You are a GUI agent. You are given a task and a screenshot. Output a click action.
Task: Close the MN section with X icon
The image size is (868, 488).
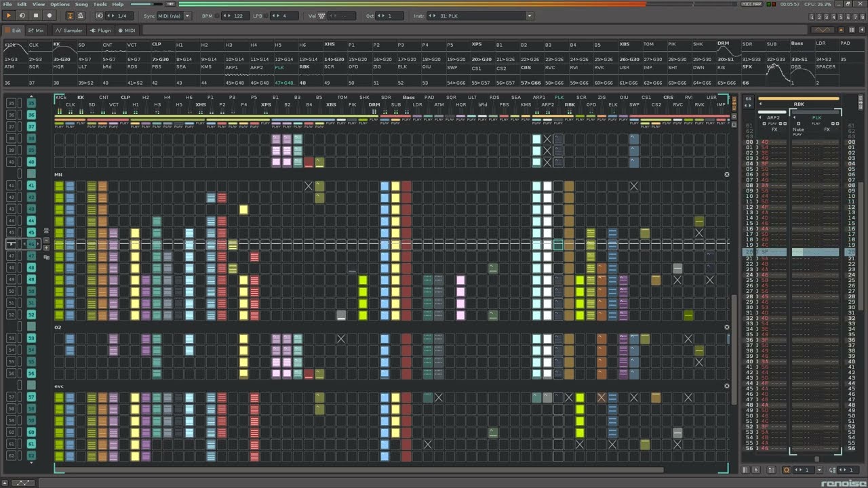tap(726, 175)
